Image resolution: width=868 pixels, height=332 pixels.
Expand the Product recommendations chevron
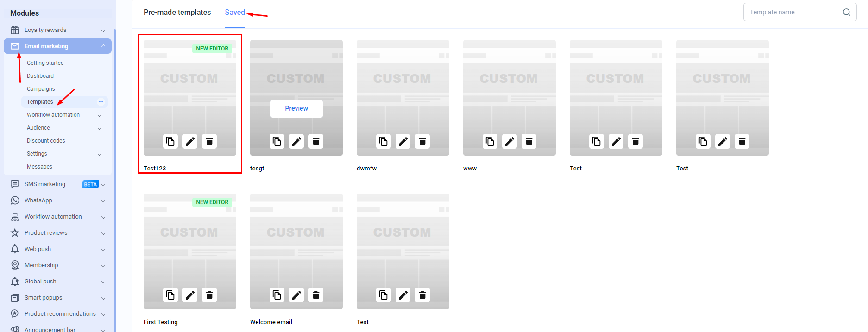[103, 314]
